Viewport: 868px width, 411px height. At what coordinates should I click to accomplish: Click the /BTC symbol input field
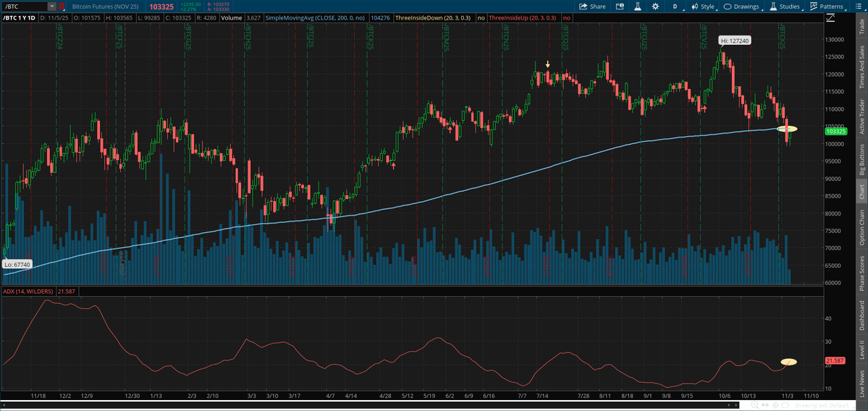pyautogui.click(x=25, y=7)
